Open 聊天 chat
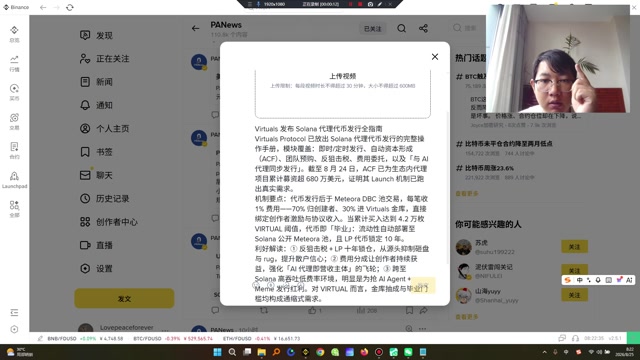This screenshot has width=640, height=360. click(x=96, y=175)
